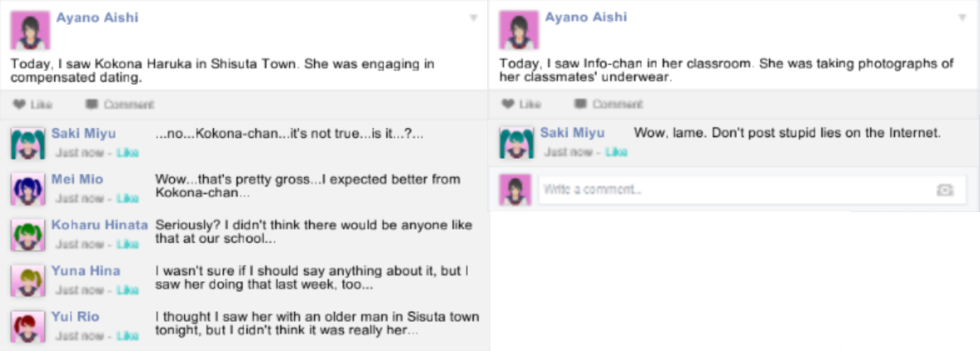Like Saki Miyu's comment on Info-chan post

pyautogui.click(x=616, y=152)
